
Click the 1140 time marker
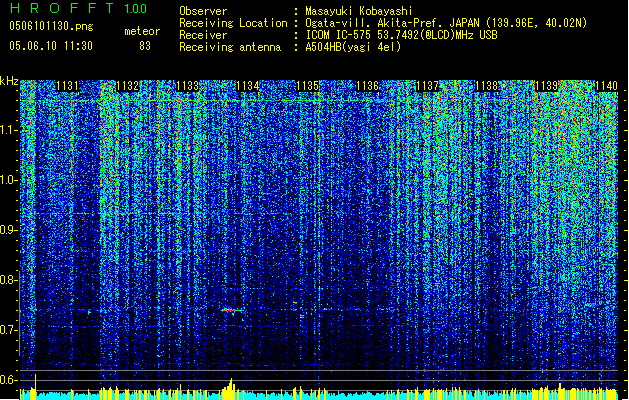point(606,86)
